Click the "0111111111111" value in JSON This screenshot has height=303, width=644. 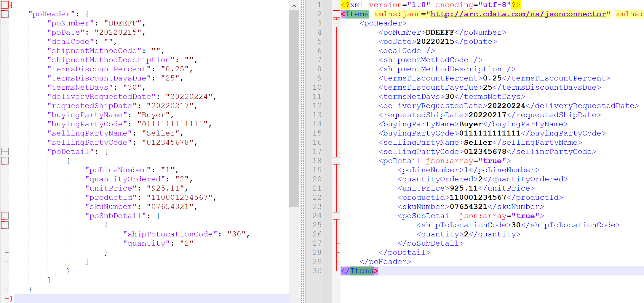pos(172,124)
